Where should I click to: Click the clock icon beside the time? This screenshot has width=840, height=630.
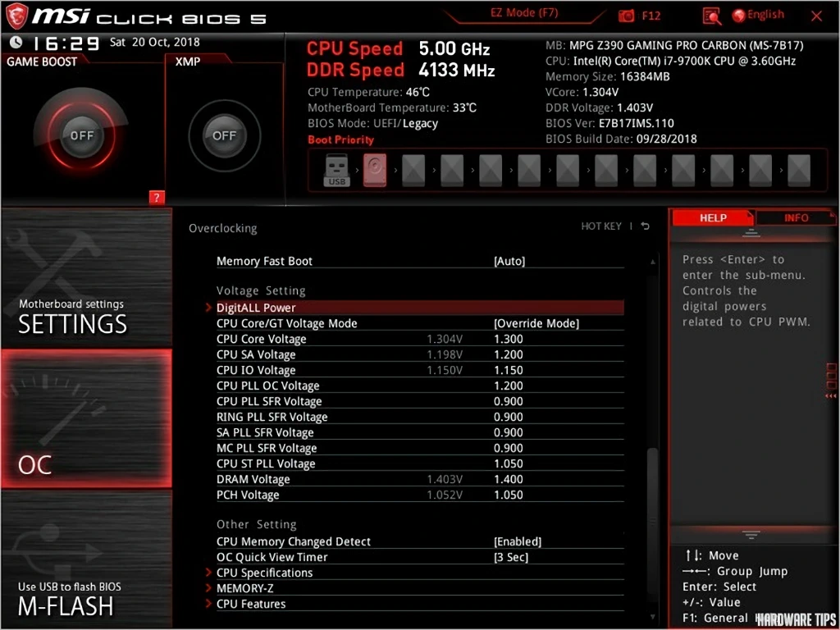[x=16, y=43]
